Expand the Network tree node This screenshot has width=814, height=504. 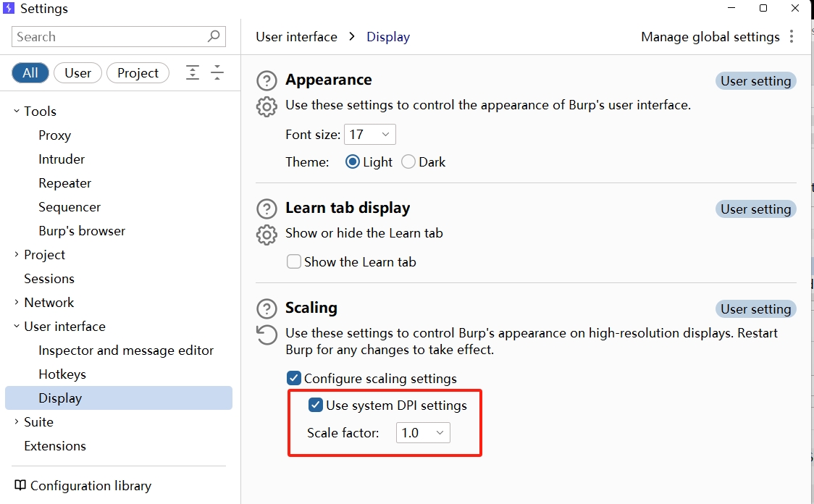(x=17, y=302)
